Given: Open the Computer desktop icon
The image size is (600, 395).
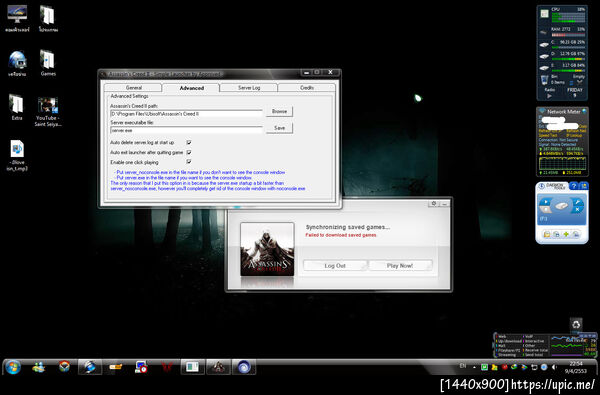Looking at the screenshot, I should (17, 18).
